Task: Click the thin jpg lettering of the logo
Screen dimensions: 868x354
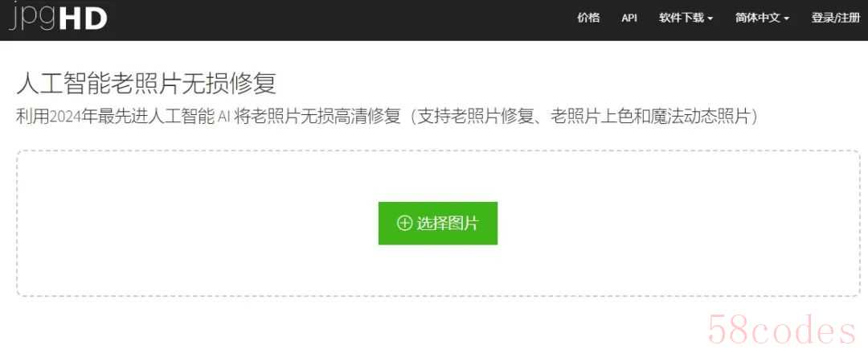Action: point(31,20)
